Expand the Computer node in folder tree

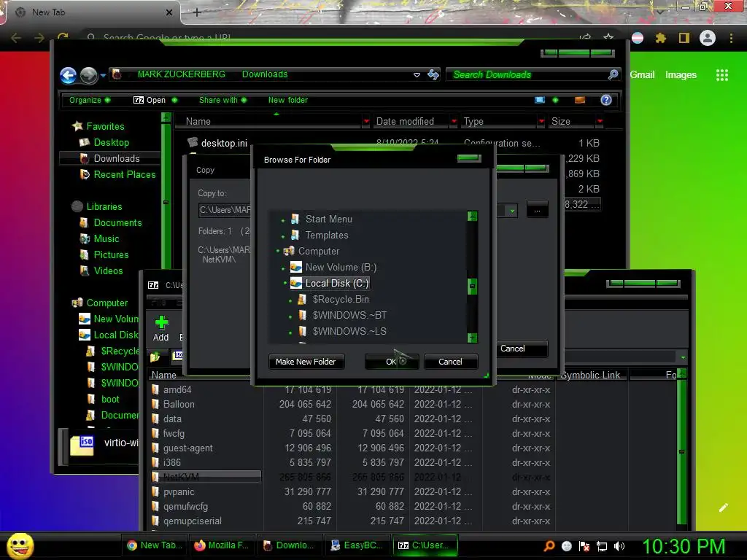click(x=278, y=251)
